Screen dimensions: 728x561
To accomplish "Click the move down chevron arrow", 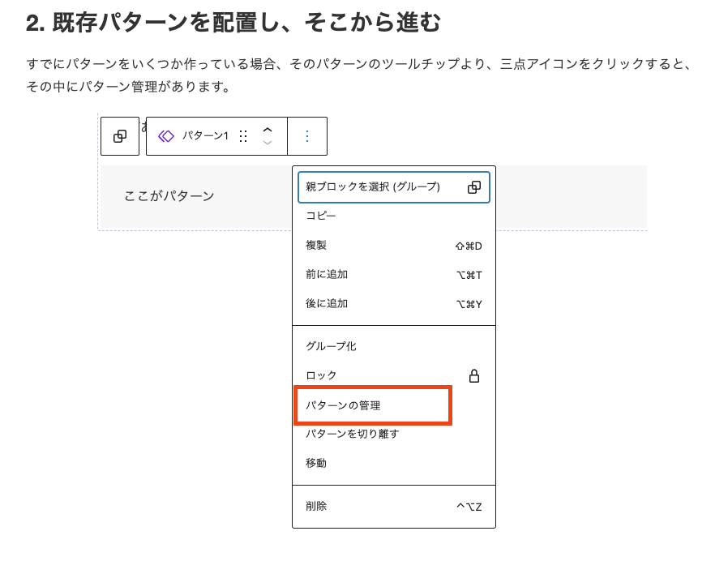I will pos(268,143).
